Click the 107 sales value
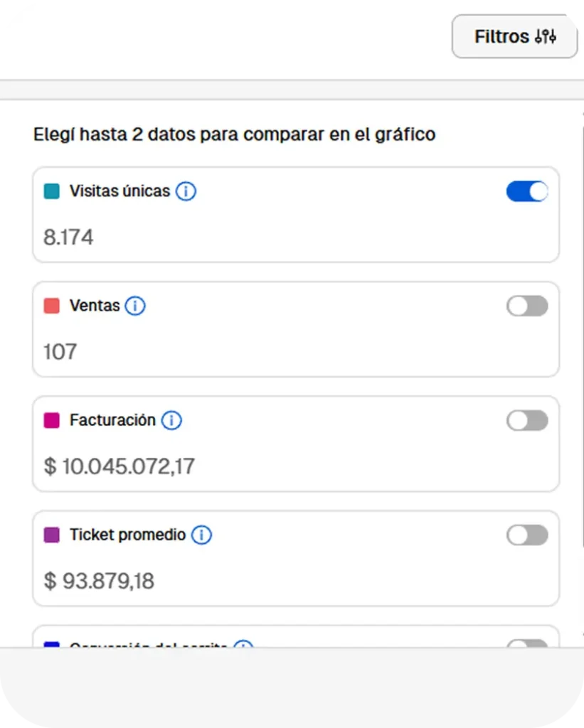The image size is (584, 728). coord(60,351)
